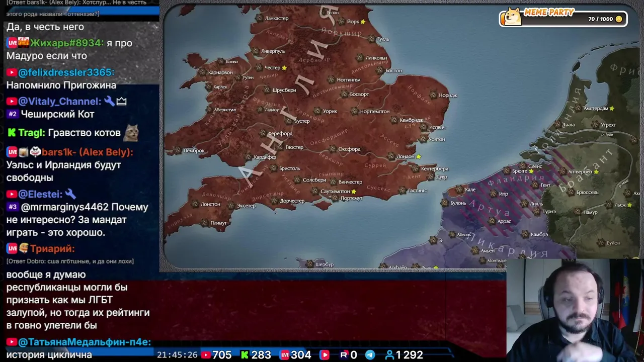644x362 pixels.
Task: Click the Lincoln settlement marker
Action: click(360, 58)
